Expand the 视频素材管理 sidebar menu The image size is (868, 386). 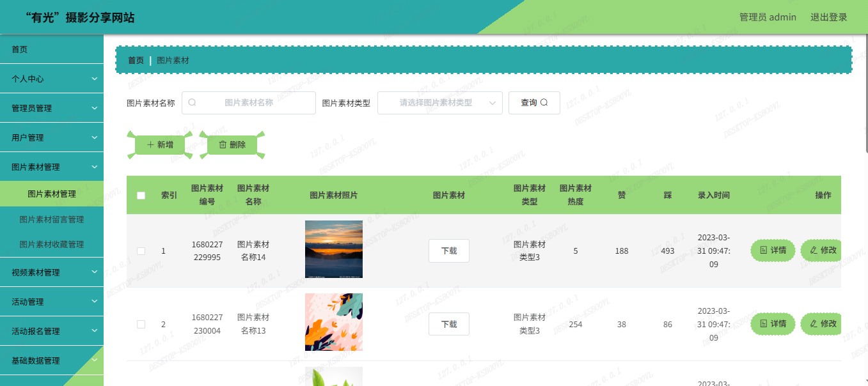pos(52,272)
